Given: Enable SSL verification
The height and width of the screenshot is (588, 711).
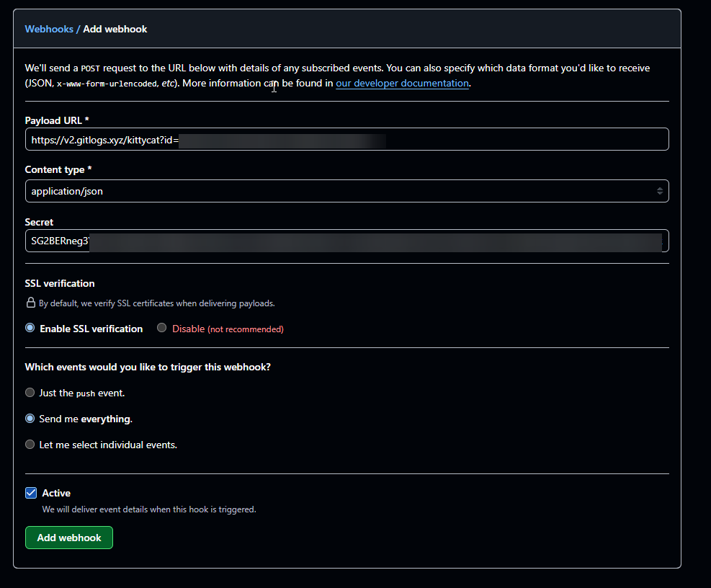Looking at the screenshot, I should (x=30, y=327).
